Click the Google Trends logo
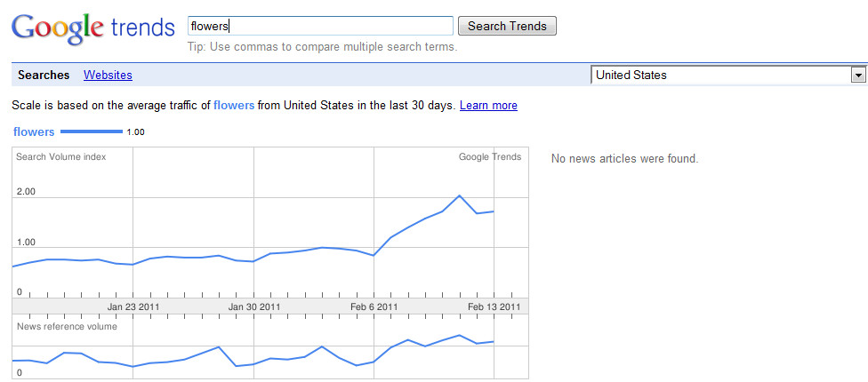 93,28
